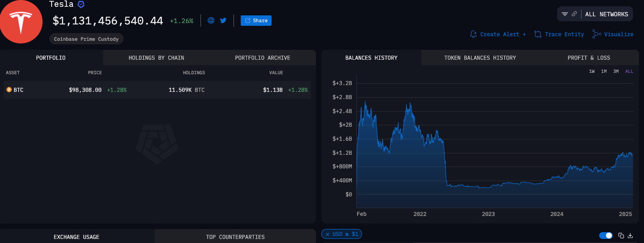Open the Twitter bird icon

(x=223, y=20)
